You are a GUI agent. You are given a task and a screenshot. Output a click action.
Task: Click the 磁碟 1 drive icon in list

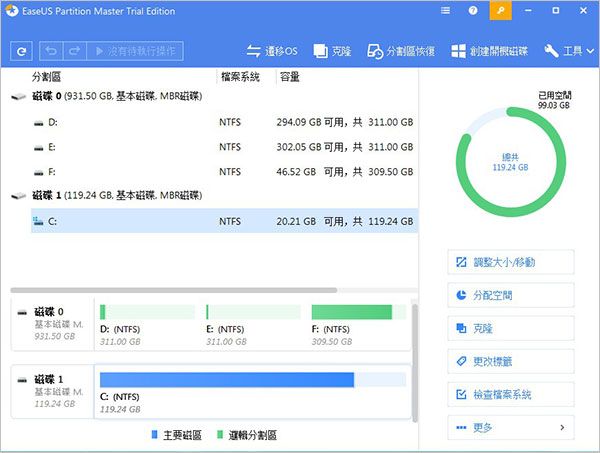point(19,196)
